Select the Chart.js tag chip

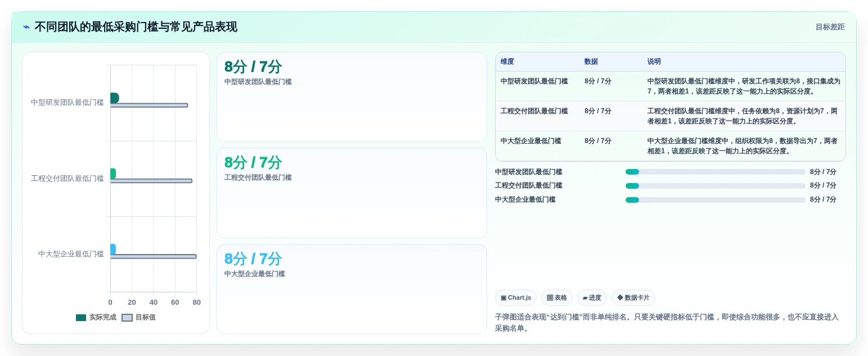[x=516, y=297]
